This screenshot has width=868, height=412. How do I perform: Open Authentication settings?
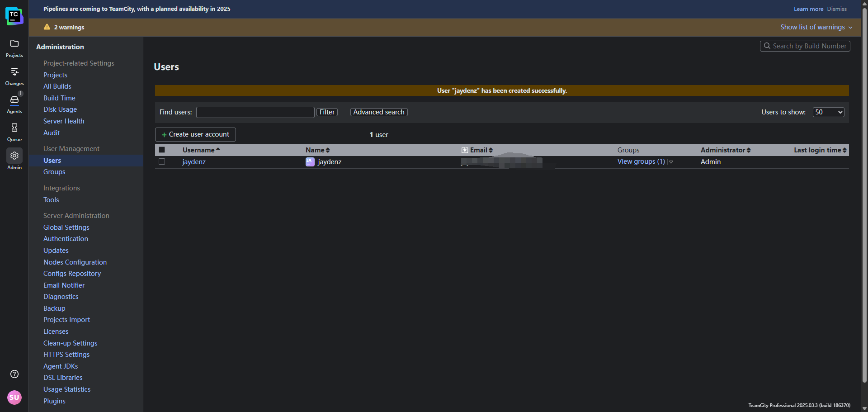click(x=66, y=239)
